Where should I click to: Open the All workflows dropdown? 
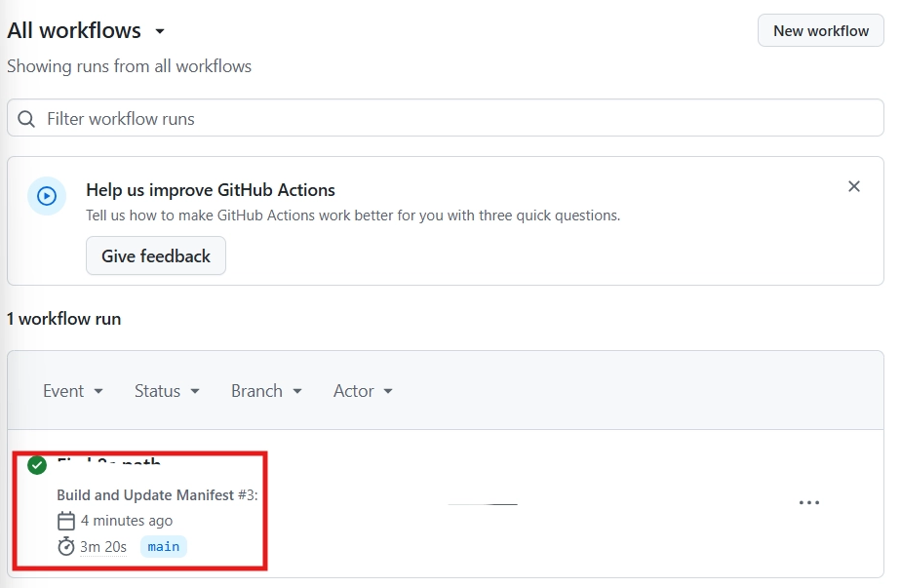click(x=86, y=30)
